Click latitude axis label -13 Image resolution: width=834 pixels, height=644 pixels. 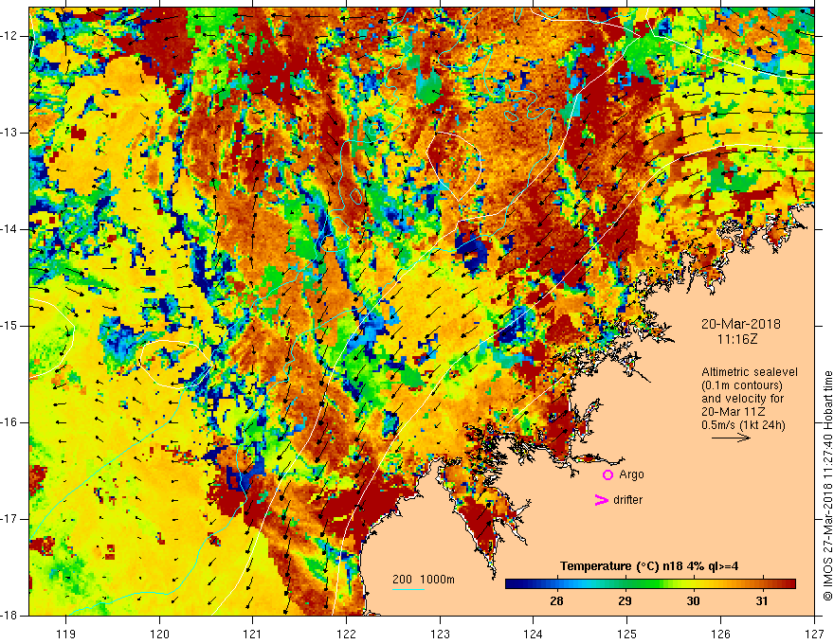10,133
